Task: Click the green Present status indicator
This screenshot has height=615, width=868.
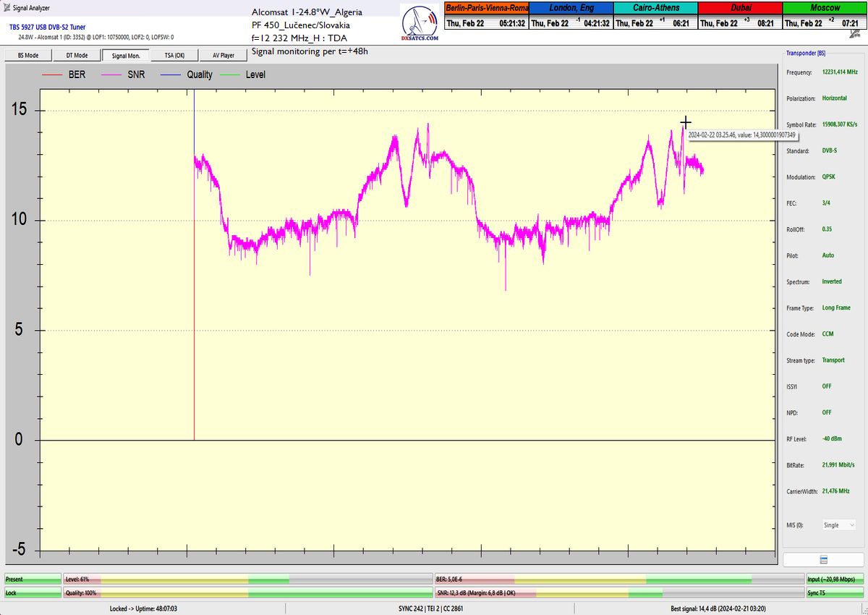Action: tap(33, 580)
